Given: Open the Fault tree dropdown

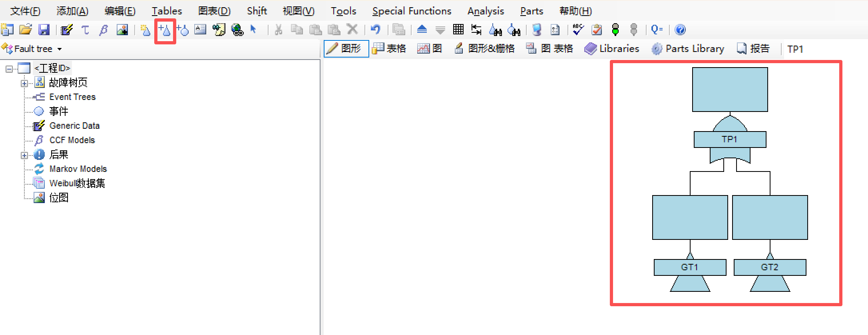Looking at the screenshot, I should 32,49.
